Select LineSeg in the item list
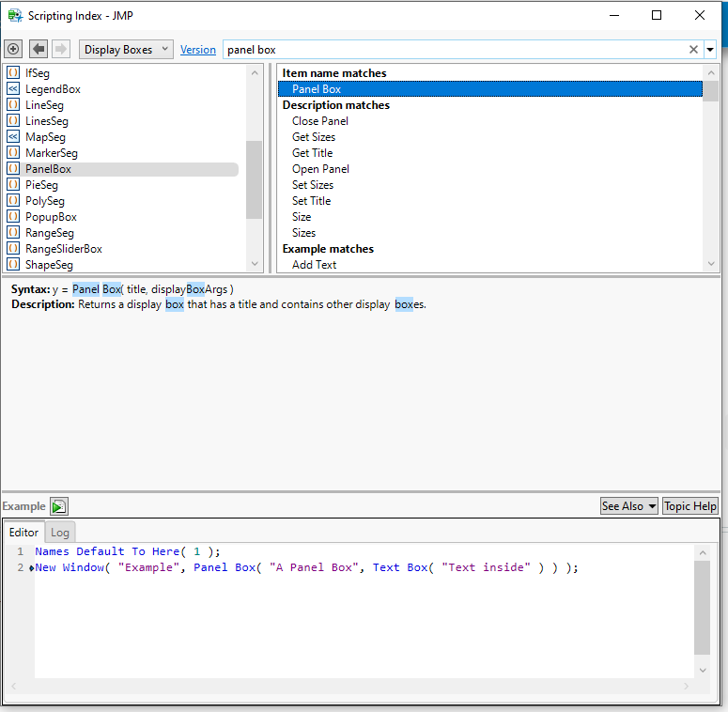728x712 pixels. coord(44,105)
